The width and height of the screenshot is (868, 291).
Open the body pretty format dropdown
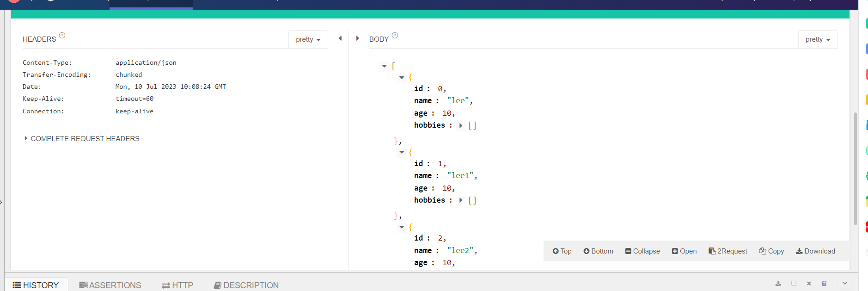pos(818,39)
